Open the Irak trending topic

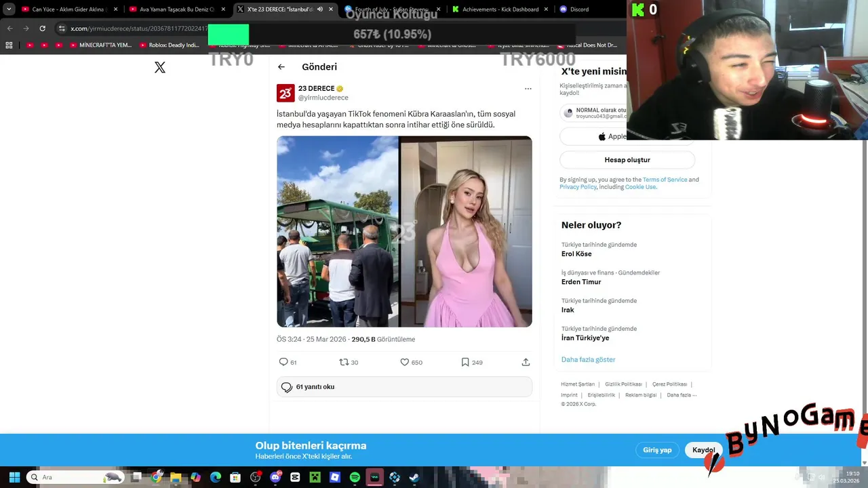[x=568, y=310]
